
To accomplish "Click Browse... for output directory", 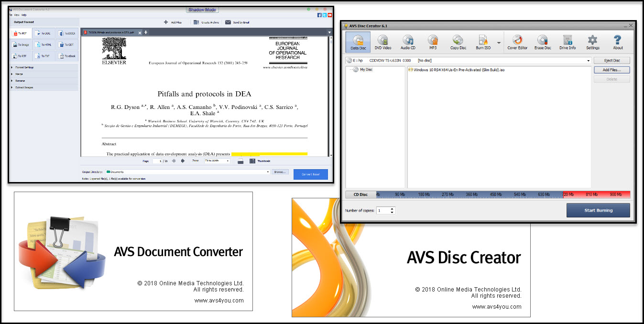I will [x=280, y=172].
